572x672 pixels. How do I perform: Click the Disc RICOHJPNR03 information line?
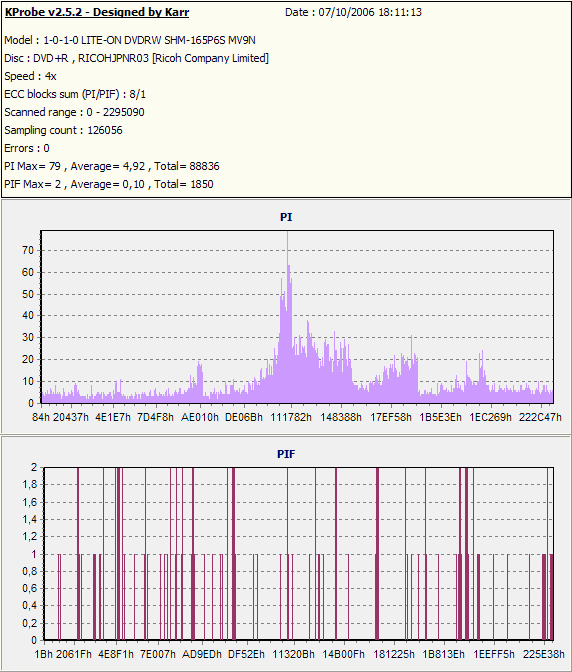click(x=136, y=58)
